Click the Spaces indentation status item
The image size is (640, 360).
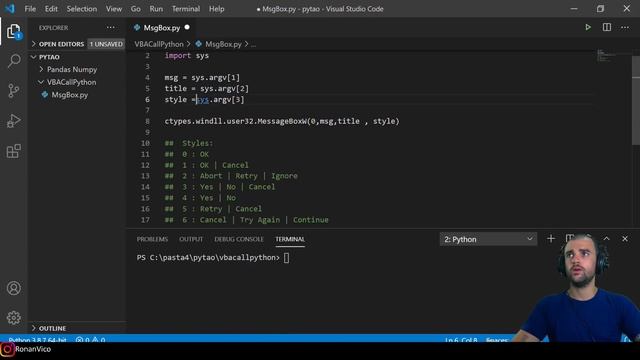coord(497,340)
